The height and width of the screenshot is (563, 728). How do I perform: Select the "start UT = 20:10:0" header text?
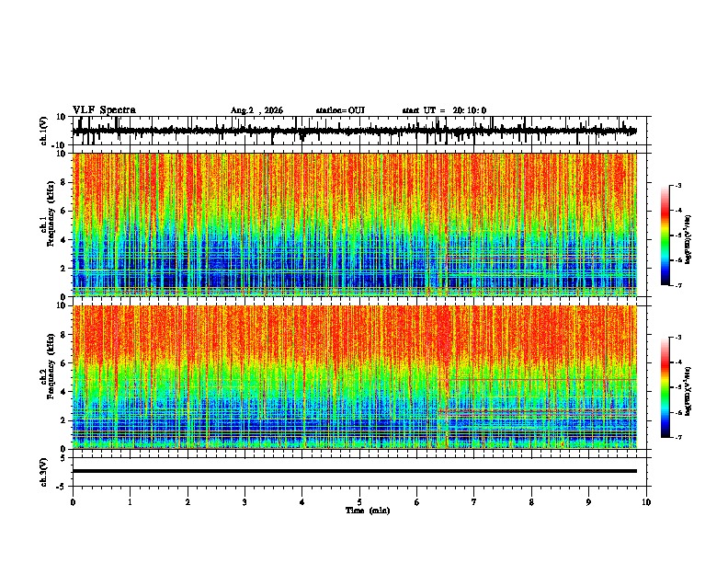click(444, 110)
